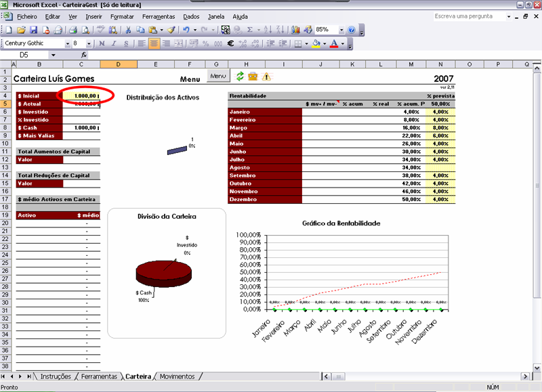Open the insert function (fx) dialog
The image size is (542, 392).
[x=83, y=55]
